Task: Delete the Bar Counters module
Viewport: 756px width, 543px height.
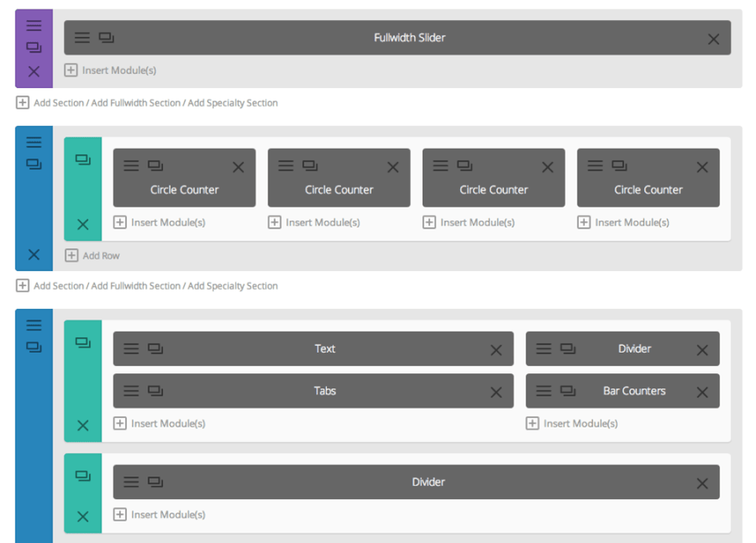Action: (x=702, y=393)
